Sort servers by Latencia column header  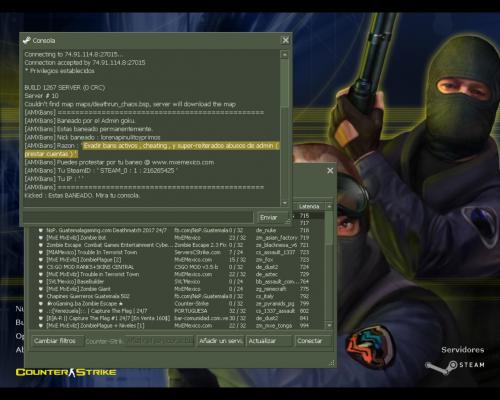pos(309,207)
